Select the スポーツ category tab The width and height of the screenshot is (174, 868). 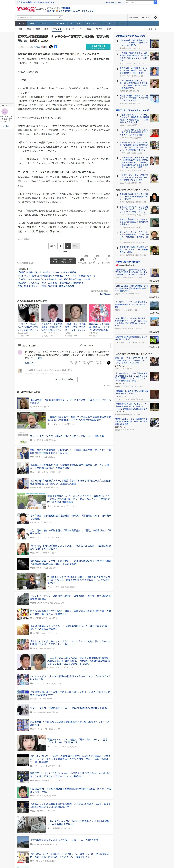point(70,29)
